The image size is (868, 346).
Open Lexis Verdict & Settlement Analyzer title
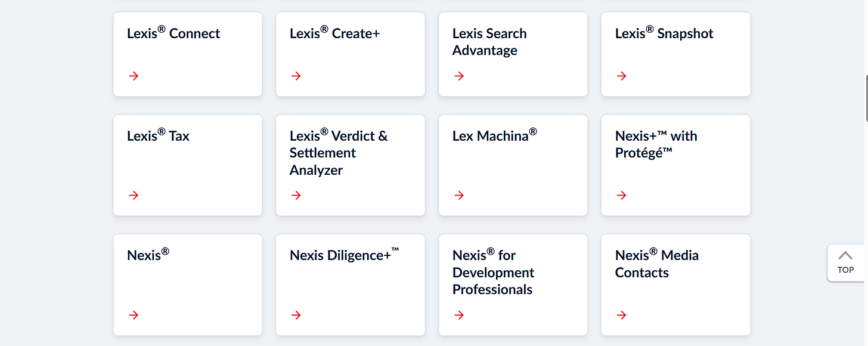tap(339, 153)
